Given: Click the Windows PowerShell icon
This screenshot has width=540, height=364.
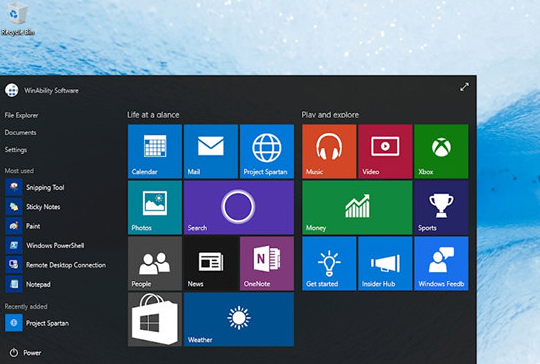Looking at the screenshot, I should (14, 245).
